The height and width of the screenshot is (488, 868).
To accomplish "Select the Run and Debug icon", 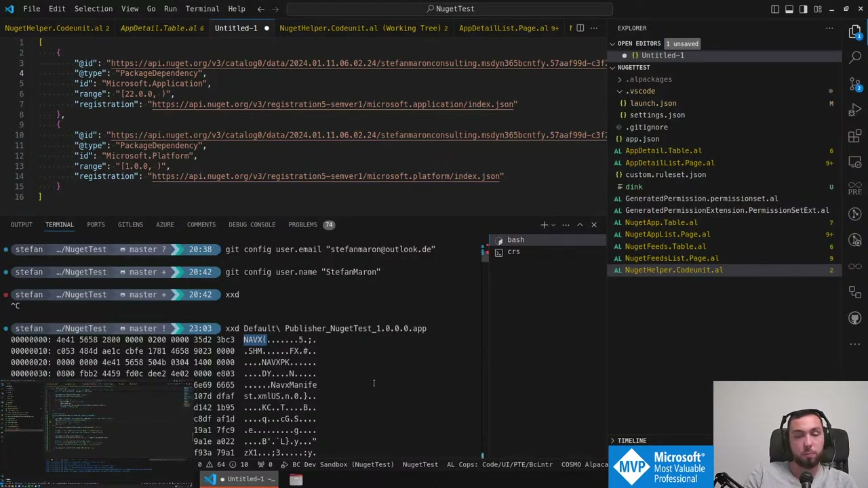I will click(x=854, y=110).
